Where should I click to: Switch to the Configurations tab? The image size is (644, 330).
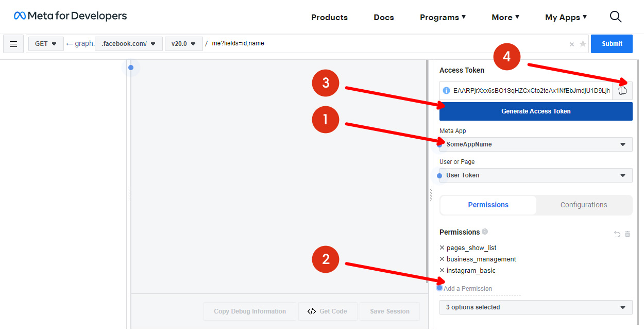(584, 205)
